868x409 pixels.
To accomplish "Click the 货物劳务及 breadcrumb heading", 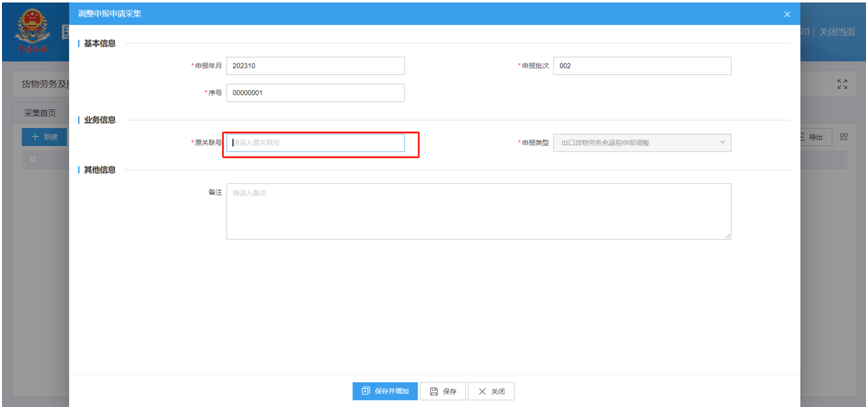I will [x=45, y=85].
